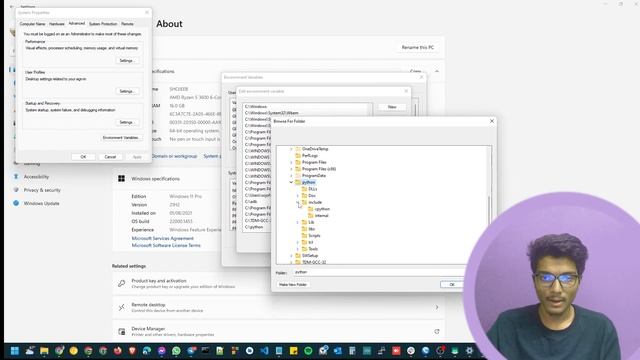The width and height of the screenshot is (640, 360).
Task: Open Spotify from the taskbar
Action: 308,351
